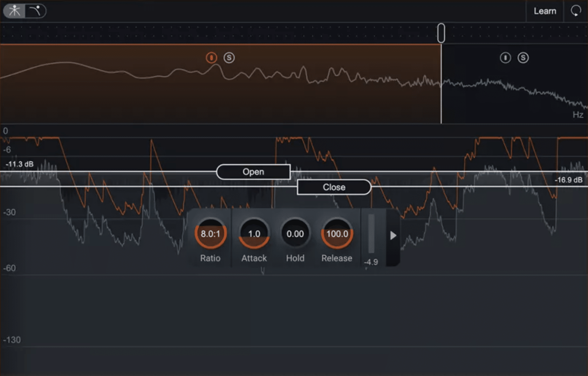
Task: Select the figure-shaped mode icon at top left
Action: pos(14,11)
